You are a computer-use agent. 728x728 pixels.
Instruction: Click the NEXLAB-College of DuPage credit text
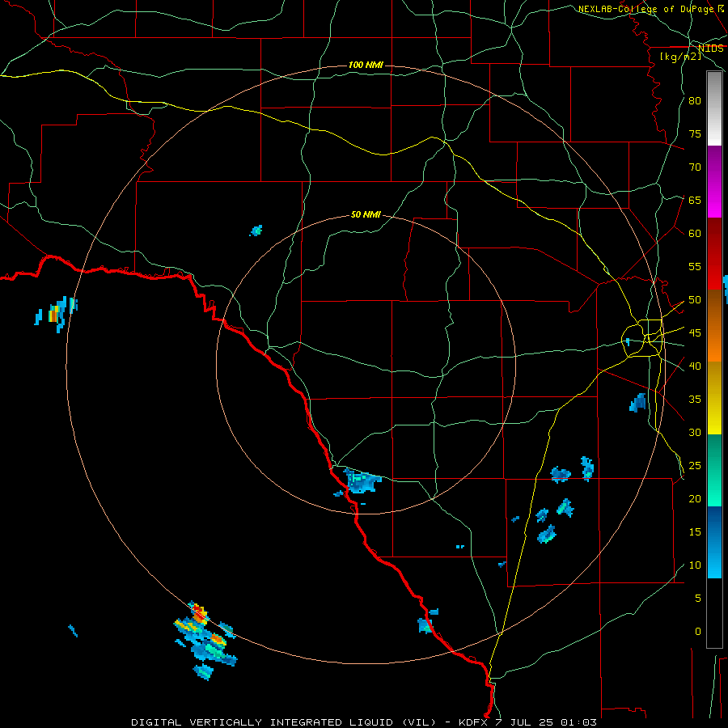pos(652,9)
